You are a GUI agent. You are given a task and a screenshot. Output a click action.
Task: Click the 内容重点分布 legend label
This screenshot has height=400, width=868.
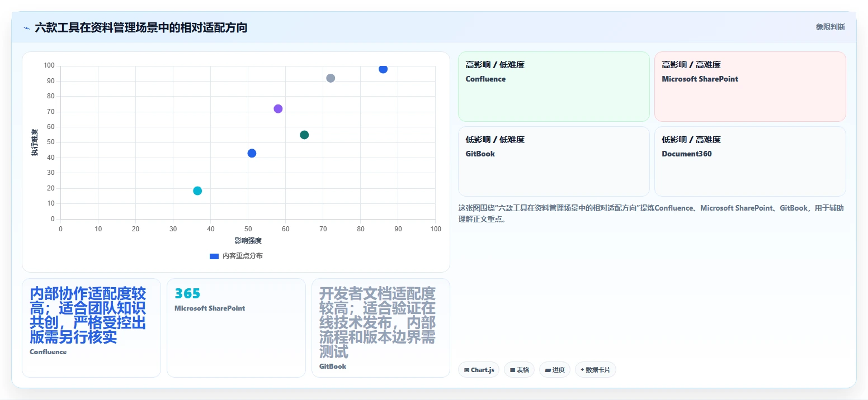(242, 256)
